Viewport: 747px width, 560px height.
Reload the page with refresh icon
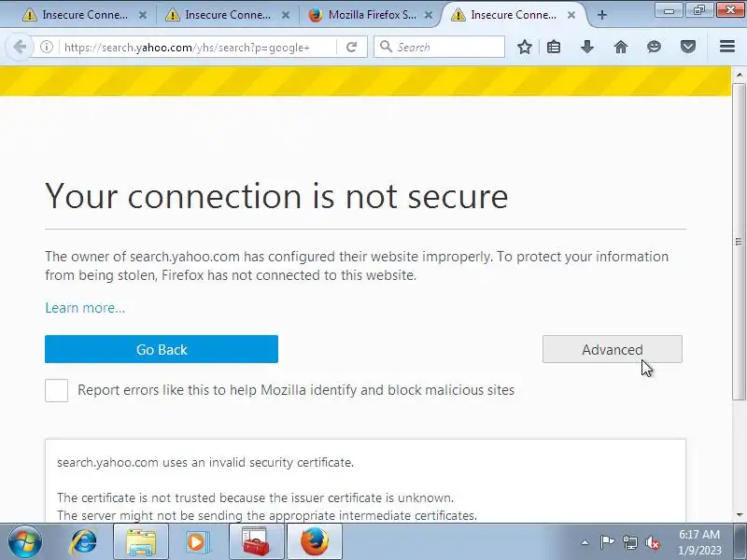point(352,47)
